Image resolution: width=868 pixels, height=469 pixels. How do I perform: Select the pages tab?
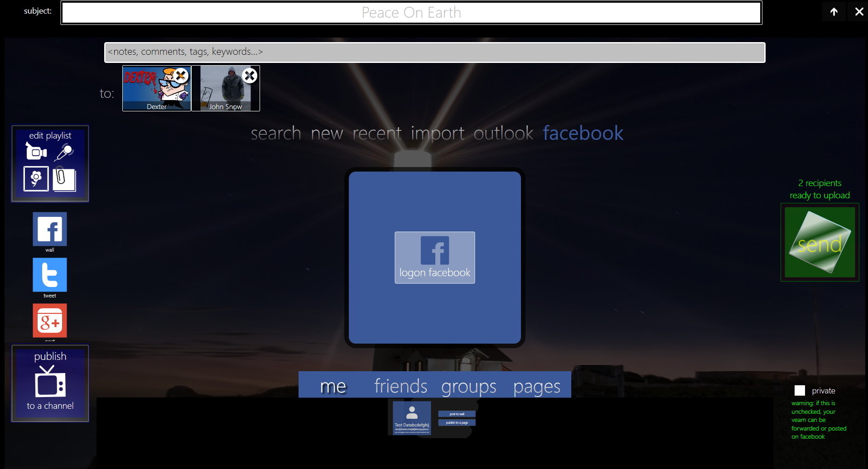point(537,386)
